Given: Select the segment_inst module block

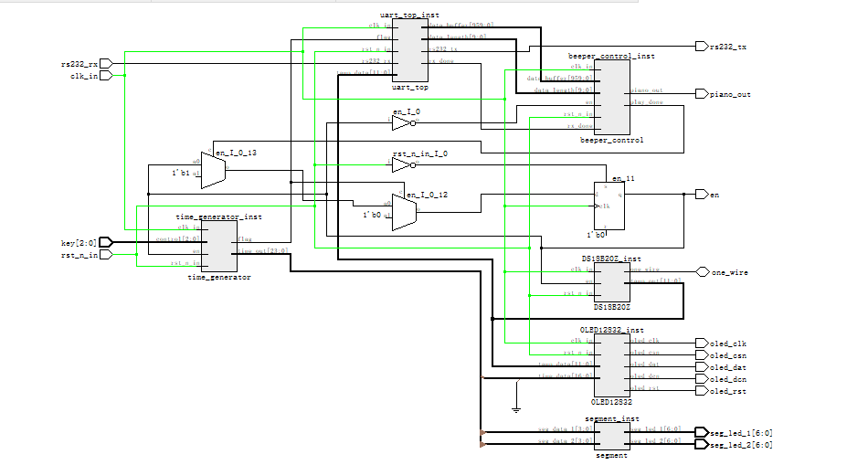Looking at the screenshot, I should click(611, 437).
